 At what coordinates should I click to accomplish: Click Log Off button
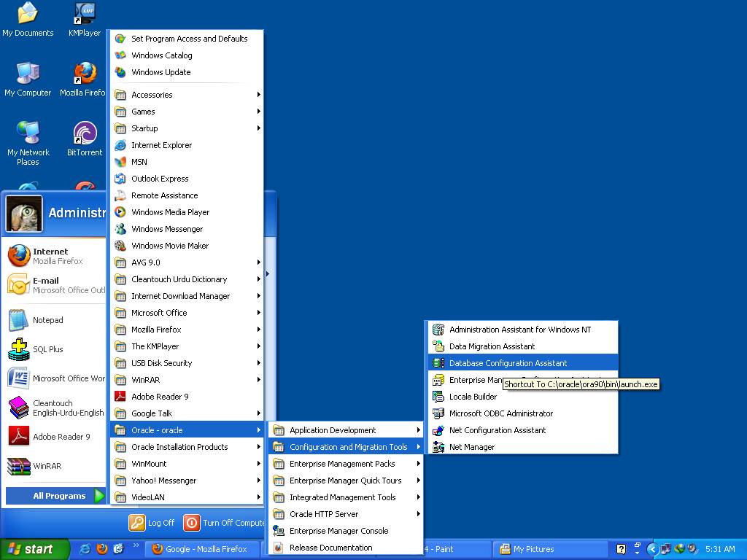(x=152, y=522)
